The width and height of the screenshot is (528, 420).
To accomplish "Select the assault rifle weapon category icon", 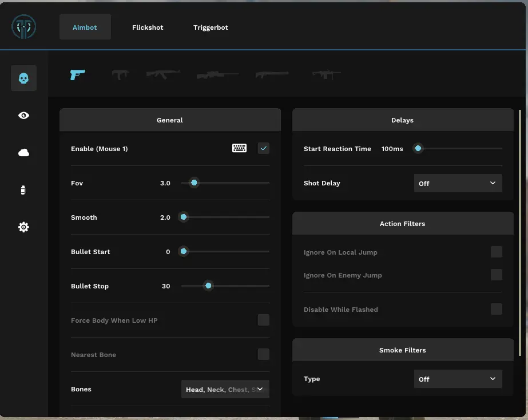I will (x=163, y=74).
